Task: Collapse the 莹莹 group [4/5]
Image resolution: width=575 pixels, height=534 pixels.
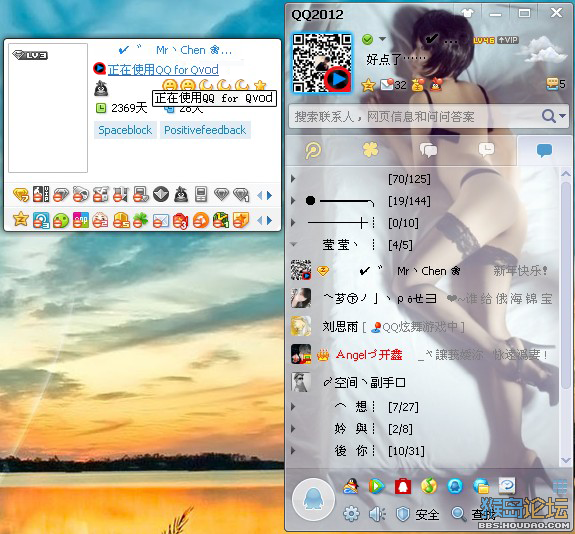Action: pos(293,244)
